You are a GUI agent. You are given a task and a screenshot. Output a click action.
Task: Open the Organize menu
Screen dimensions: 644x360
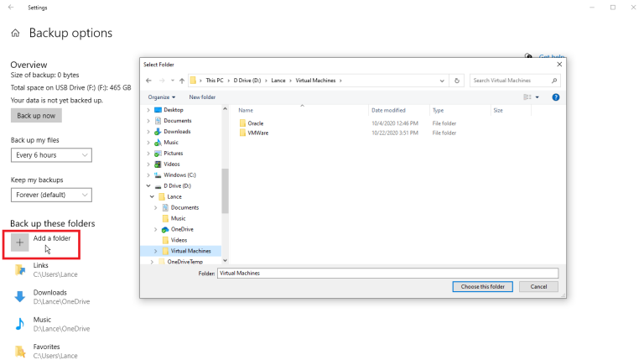pyautogui.click(x=160, y=97)
